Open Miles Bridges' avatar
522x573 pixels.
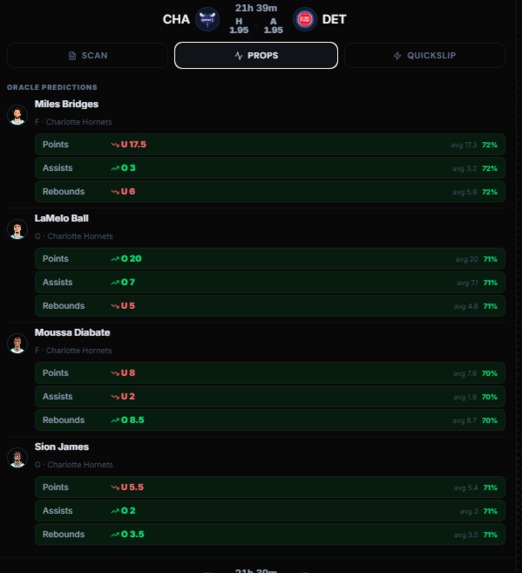[x=17, y=115]
